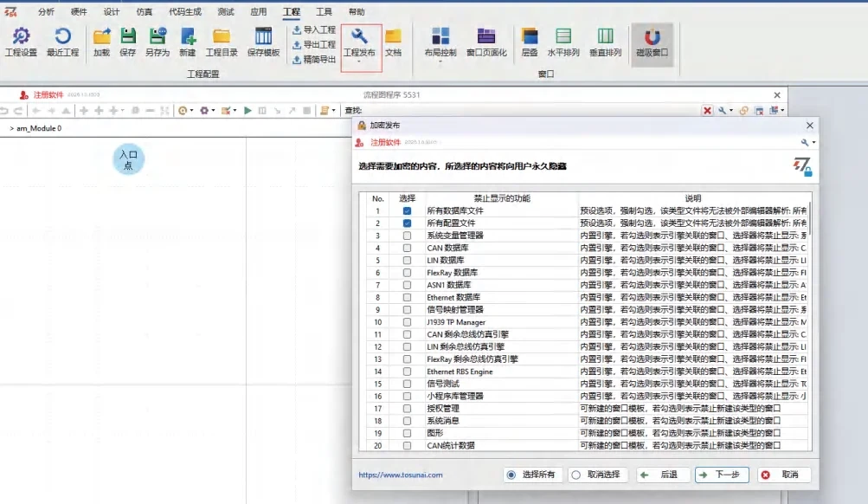This screenshot has height=504, width=868.
Task: Select row Ethernet RBS Engine
Action: click(x=588, y=372)
